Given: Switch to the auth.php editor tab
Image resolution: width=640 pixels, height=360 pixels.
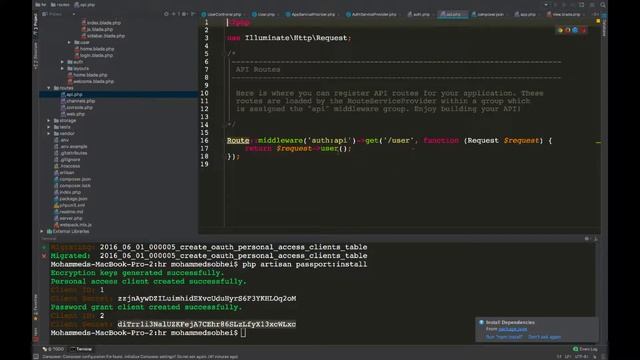Looking at the screenshot, I should coord(420,14).
